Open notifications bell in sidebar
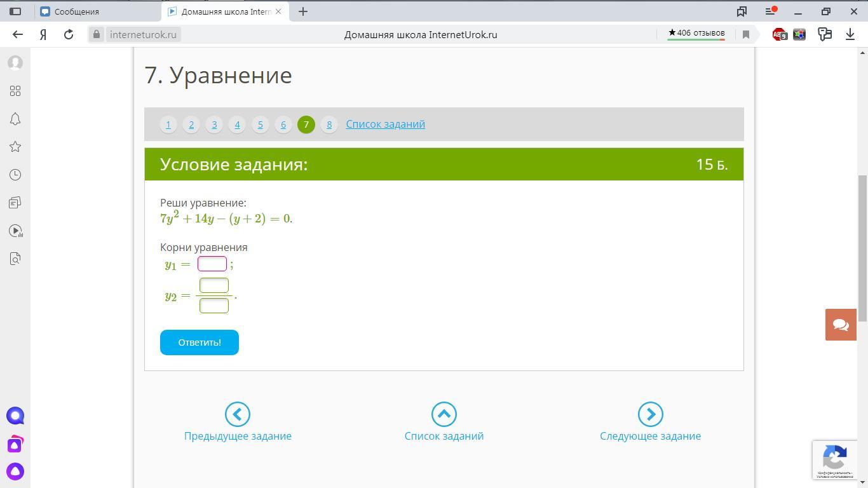The image size is (868, 488). [x=15, y=119]
